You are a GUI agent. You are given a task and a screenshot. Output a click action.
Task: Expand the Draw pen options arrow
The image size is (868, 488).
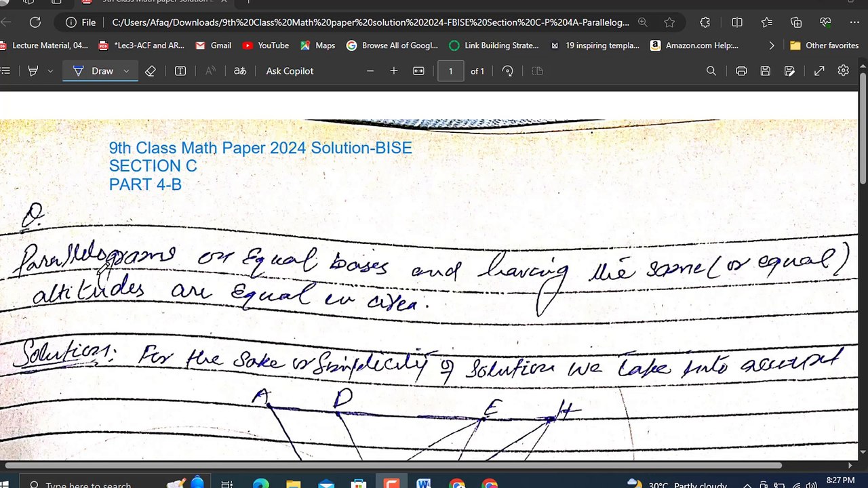click(126, 70)
